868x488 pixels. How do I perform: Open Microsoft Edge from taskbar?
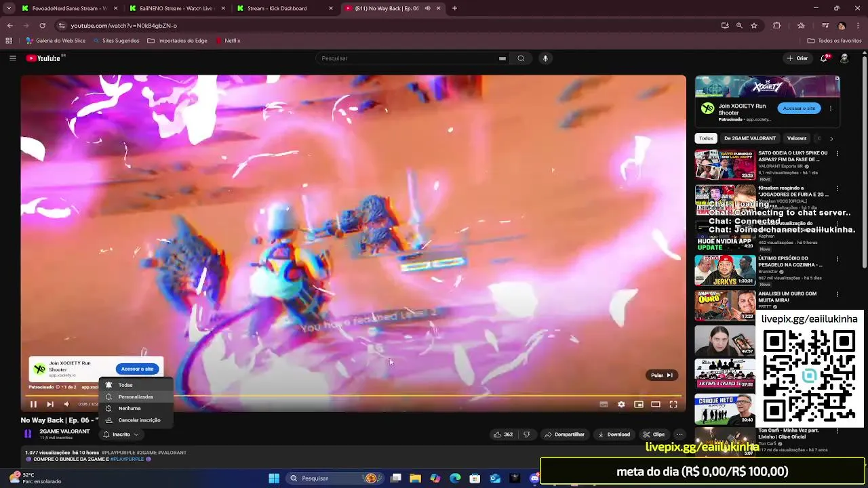click(455, 479)
